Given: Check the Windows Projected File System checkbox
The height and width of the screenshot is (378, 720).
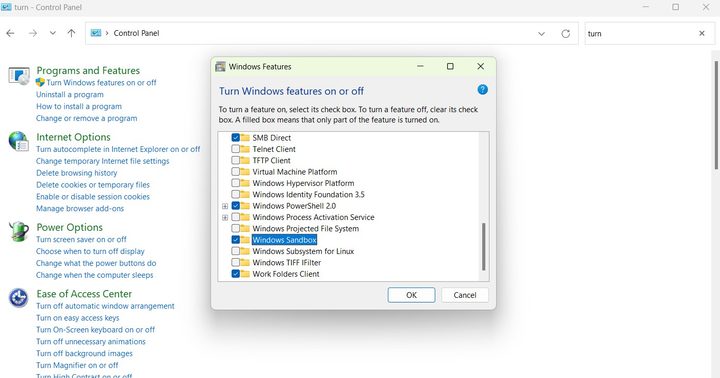Looking at the screenshot, I should click(x=236, y=228).
